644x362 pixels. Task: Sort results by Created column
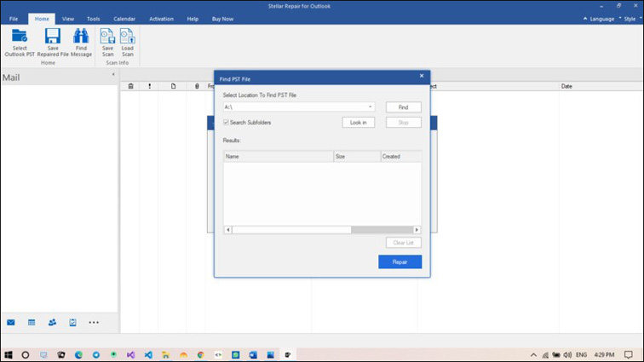click(401, 157)
